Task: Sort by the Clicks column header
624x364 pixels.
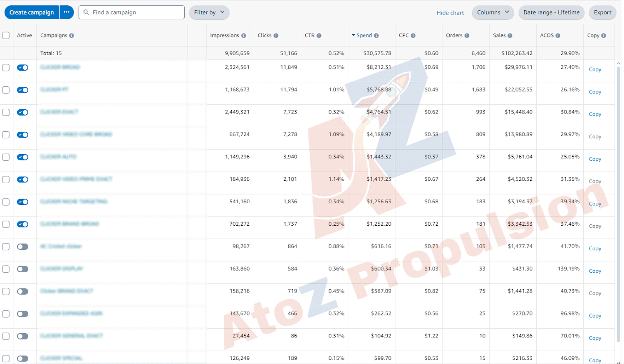Action: pos(265,35)
